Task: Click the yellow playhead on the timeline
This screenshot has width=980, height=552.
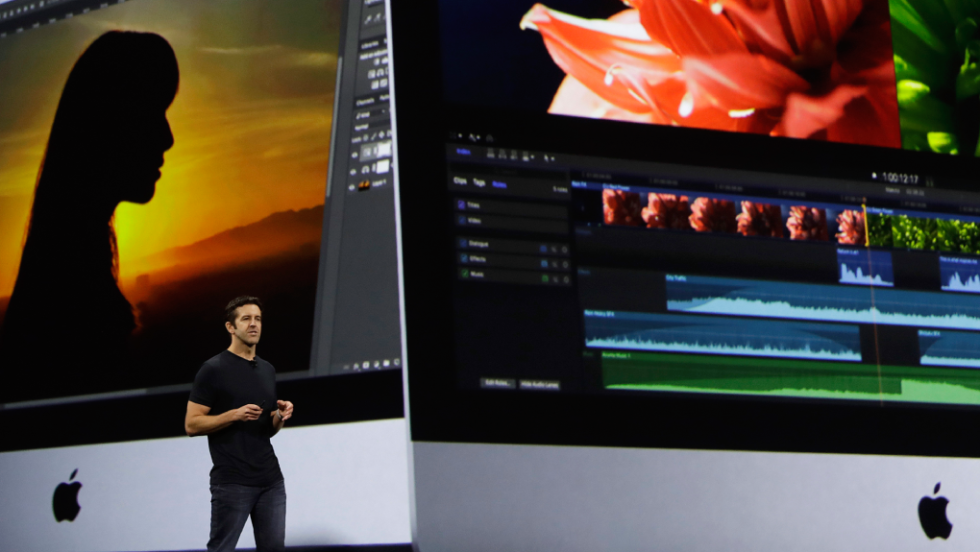Action: click(866, 225)
